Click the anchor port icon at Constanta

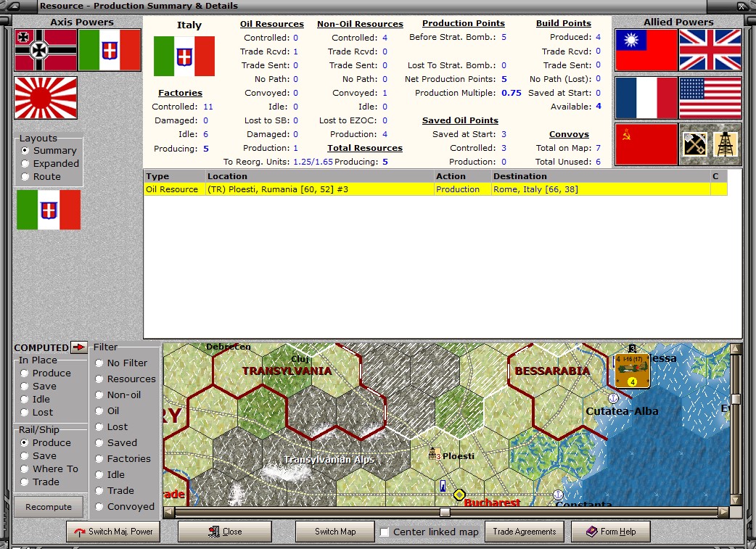558,495
